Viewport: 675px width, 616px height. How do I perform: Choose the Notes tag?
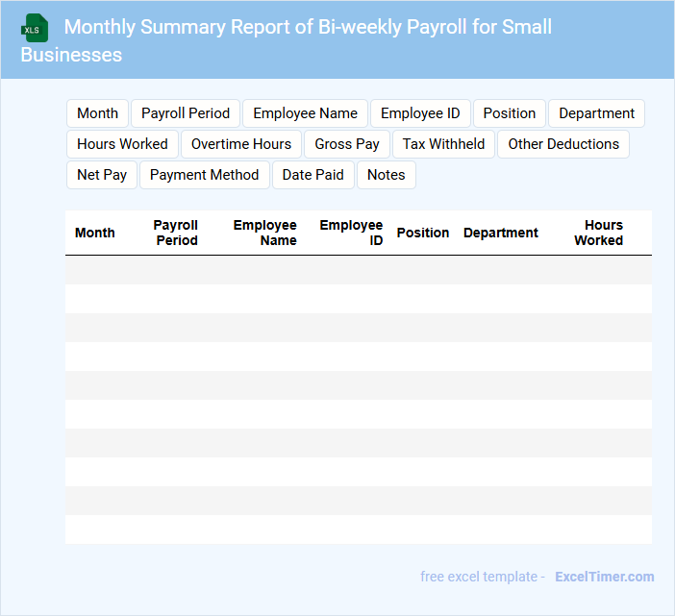(387, 175)
